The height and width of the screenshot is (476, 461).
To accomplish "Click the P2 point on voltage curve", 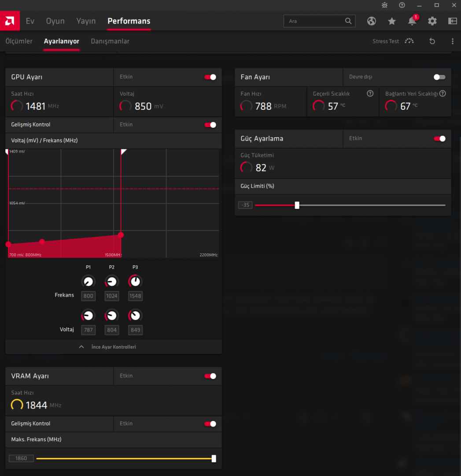I will click(x=42, y=242).
